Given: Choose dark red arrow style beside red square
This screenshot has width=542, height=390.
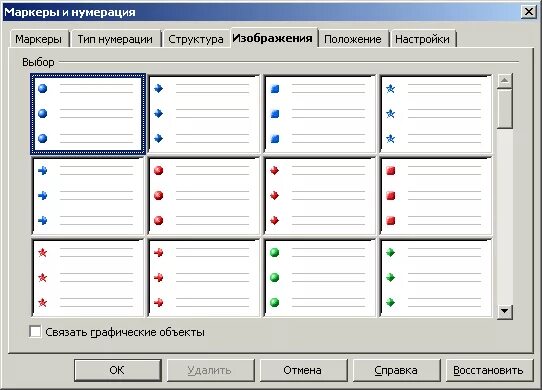Looking at the screenshot, I should pos(320,196).
